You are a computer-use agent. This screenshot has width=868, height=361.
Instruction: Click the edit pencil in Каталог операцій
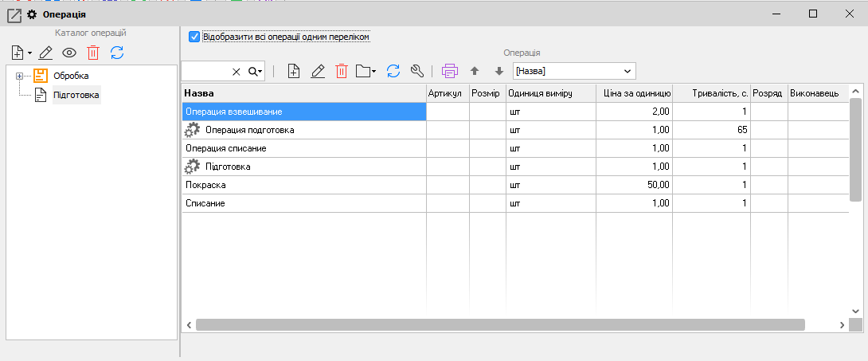pyautogui.click(x=45, y=53)
